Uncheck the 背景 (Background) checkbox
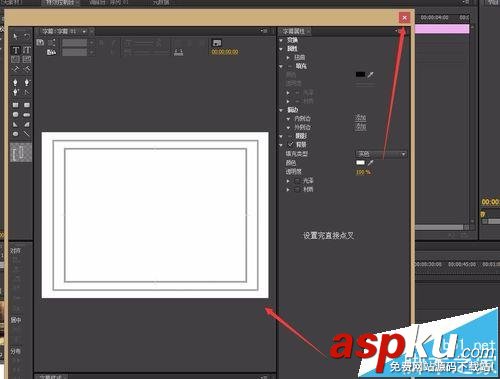Viewport: 500px width, 379px height. pyautogui.click(x=290, y=144)
